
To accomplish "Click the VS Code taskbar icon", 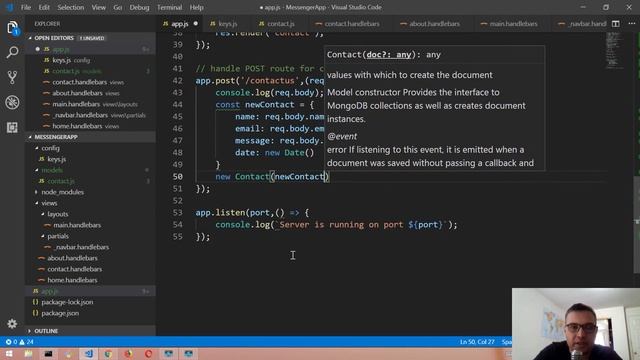I will click(89, 353).
